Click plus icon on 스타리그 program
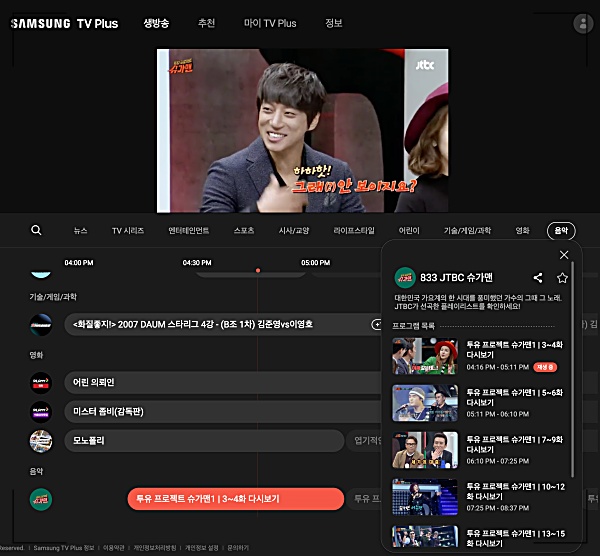This screenshot has height=556, width=600. pyautogui.click(x=377, y=324)
